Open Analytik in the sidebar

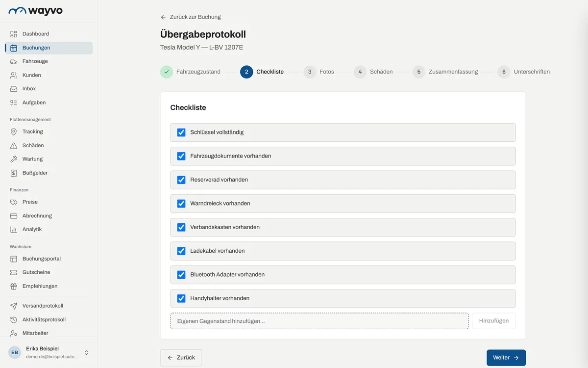coord(49,229)
